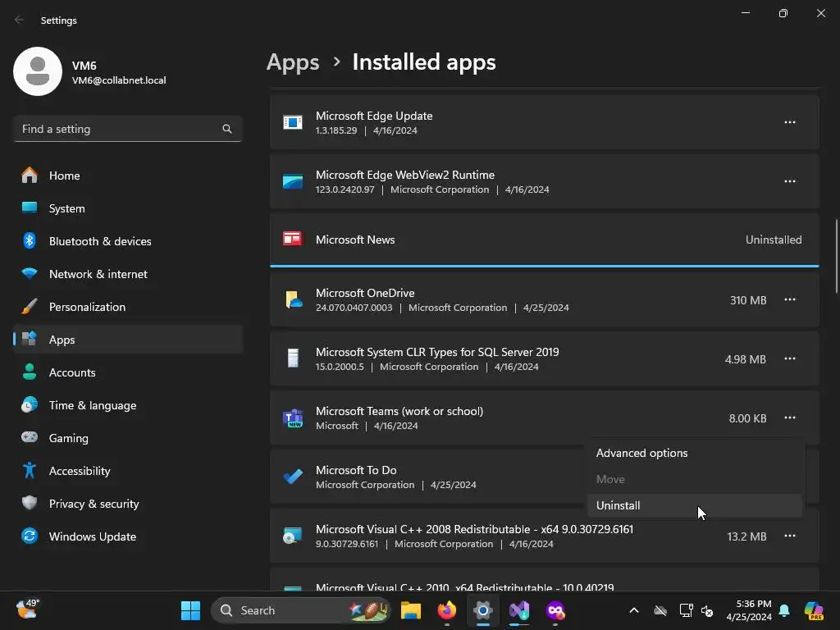Open Time & language settings
Viewport: 840px width, 630px height.
coord(127,405)
